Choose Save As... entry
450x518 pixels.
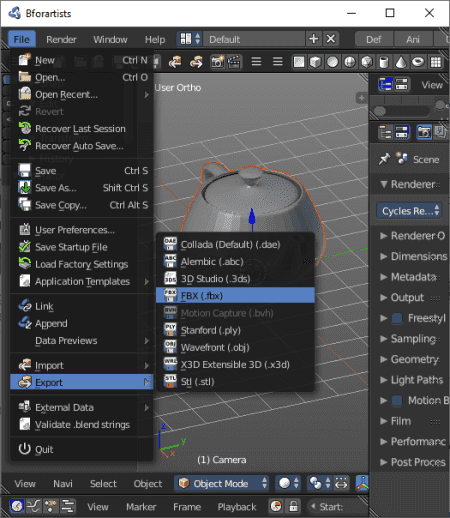tap(82, 188)
